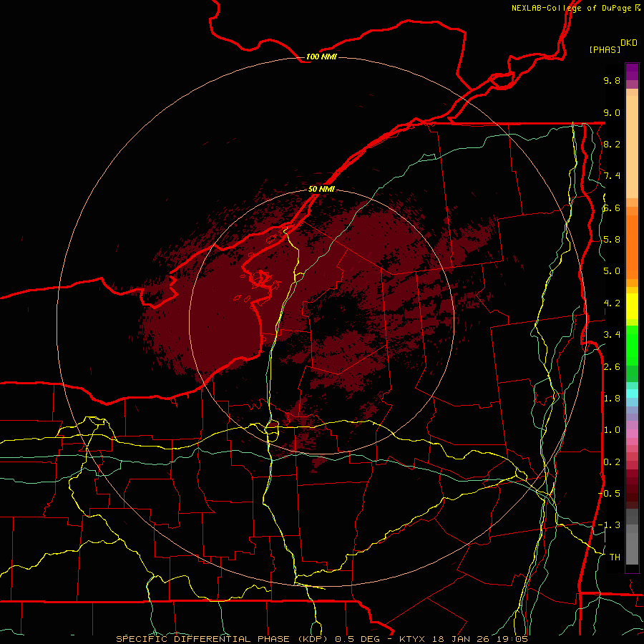This screenshot has height=644, width=644.
Task: Select the 8.2 scale label
Action: tap(612, 144)
